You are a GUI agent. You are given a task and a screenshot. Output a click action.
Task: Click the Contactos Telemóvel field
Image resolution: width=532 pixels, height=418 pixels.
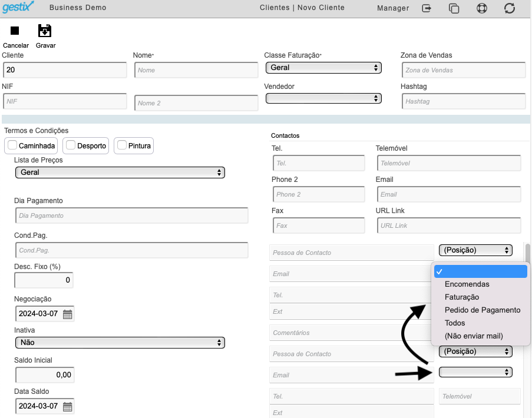449,163
